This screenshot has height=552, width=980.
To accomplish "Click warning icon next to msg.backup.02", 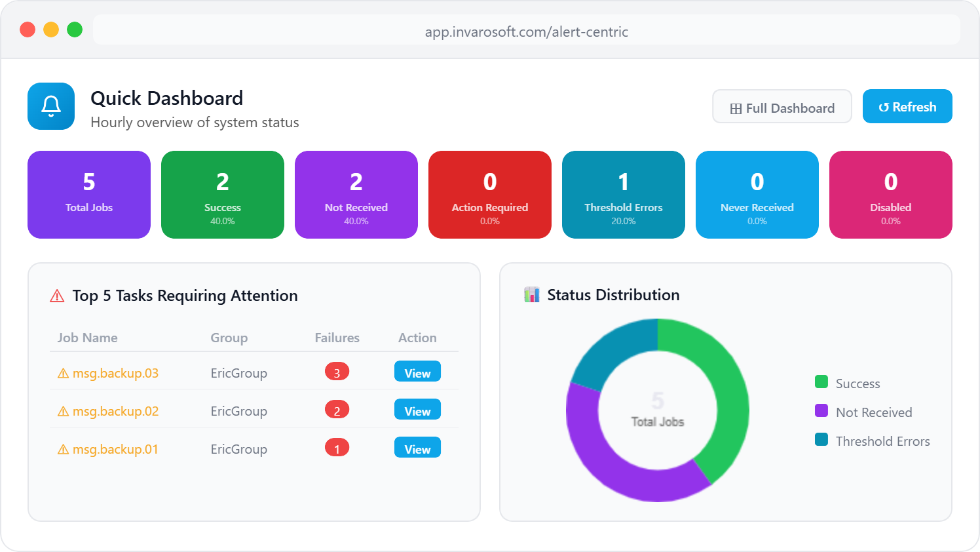I will tap(64, 412).
